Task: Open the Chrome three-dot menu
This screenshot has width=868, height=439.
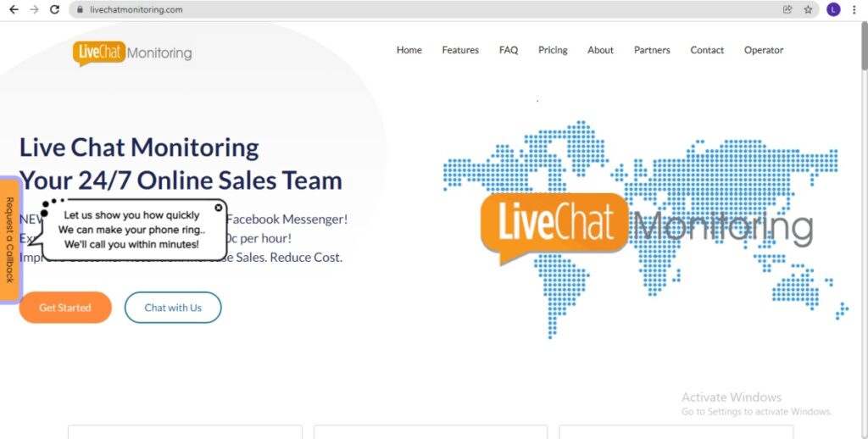Action: point(854,9)
